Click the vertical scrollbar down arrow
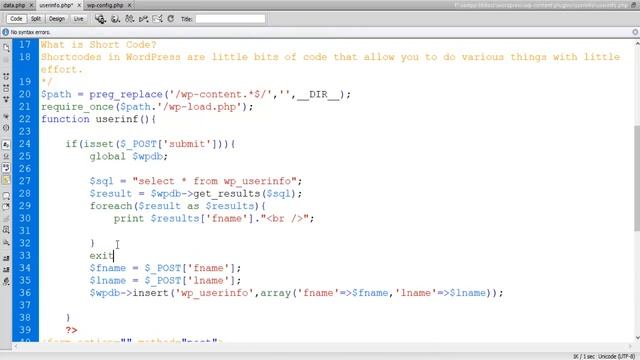Viewport: 640px width, 360px height. pos(637,338)
